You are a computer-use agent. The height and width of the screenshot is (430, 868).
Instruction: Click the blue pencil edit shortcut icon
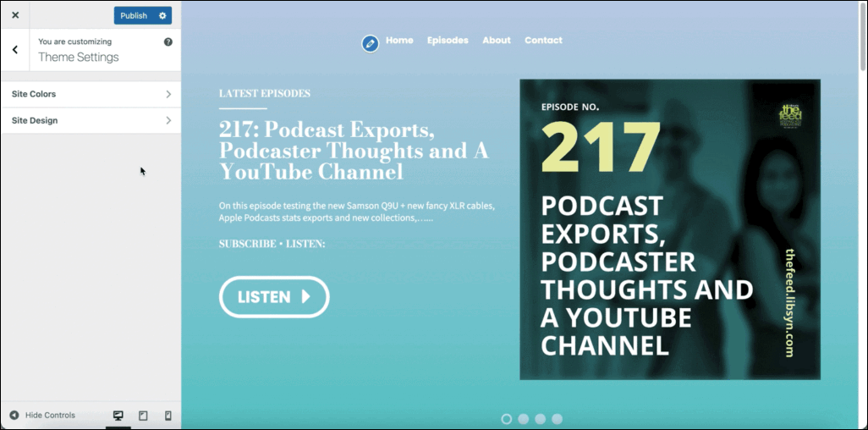point(371,44)
